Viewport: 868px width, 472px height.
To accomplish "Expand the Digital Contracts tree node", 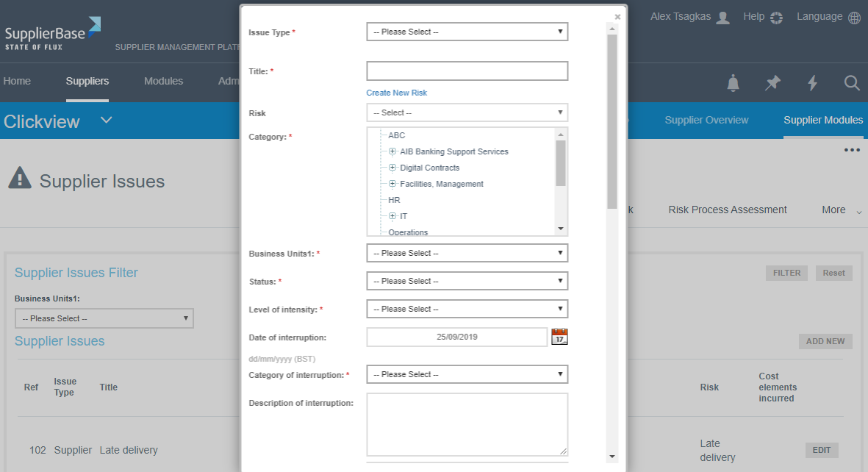I will point(392,168).
